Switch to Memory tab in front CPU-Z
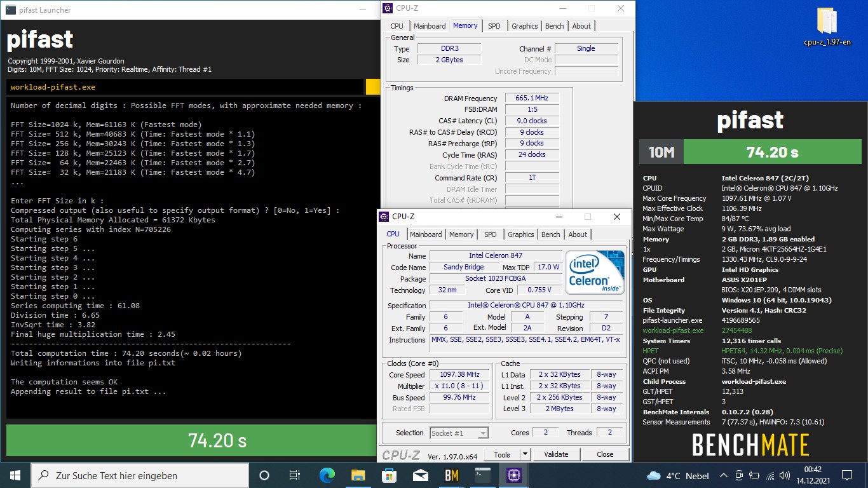 (461, 234)
